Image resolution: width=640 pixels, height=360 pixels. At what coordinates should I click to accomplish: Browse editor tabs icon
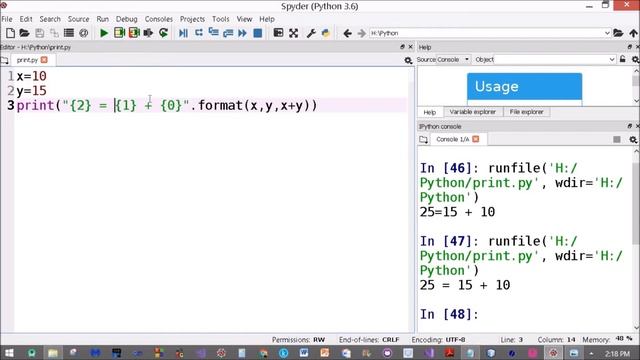tap(4, 60)
